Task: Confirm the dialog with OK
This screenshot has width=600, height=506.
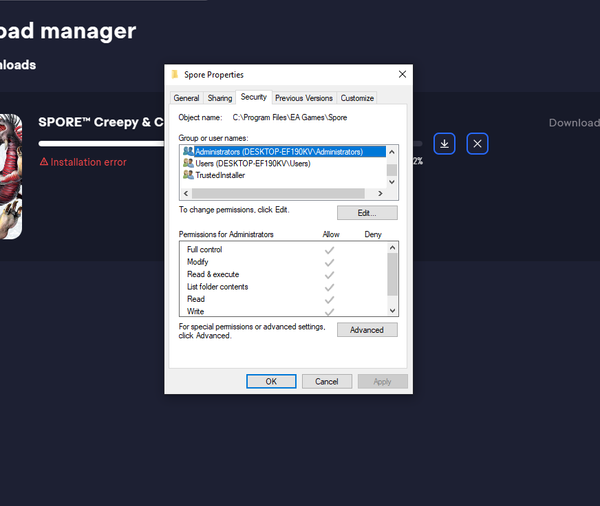Action: 271,381
